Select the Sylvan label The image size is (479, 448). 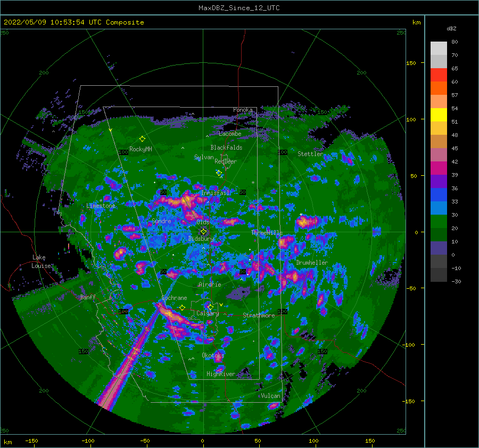pos(204,157)
